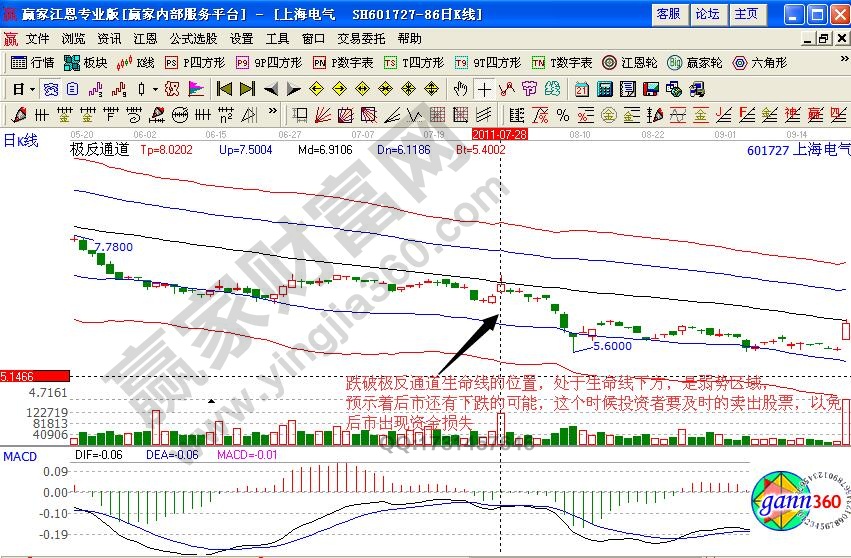
Task: Click the yellow diamond expand-horizontal icon
Action: pos(363,89)
